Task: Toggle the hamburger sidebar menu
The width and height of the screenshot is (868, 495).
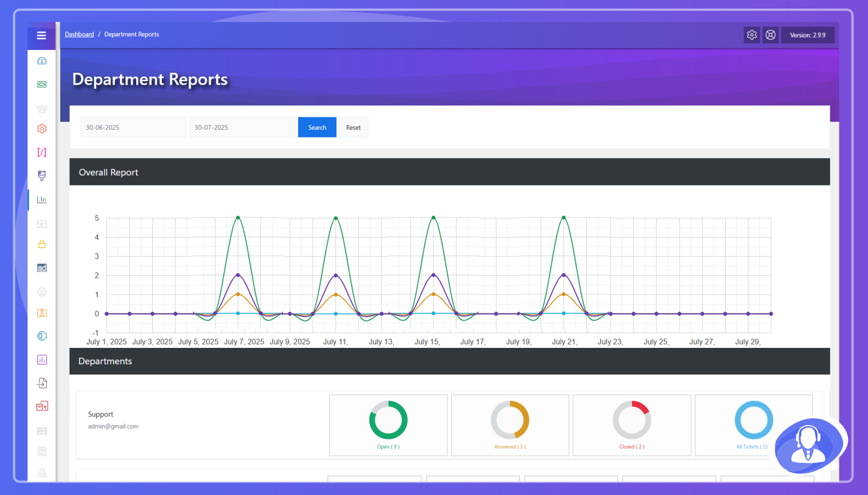Action: [x=41, y=35]
